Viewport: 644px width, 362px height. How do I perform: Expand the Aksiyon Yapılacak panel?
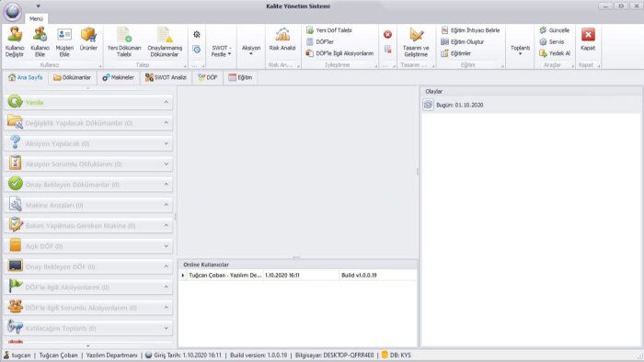(166, 143)
